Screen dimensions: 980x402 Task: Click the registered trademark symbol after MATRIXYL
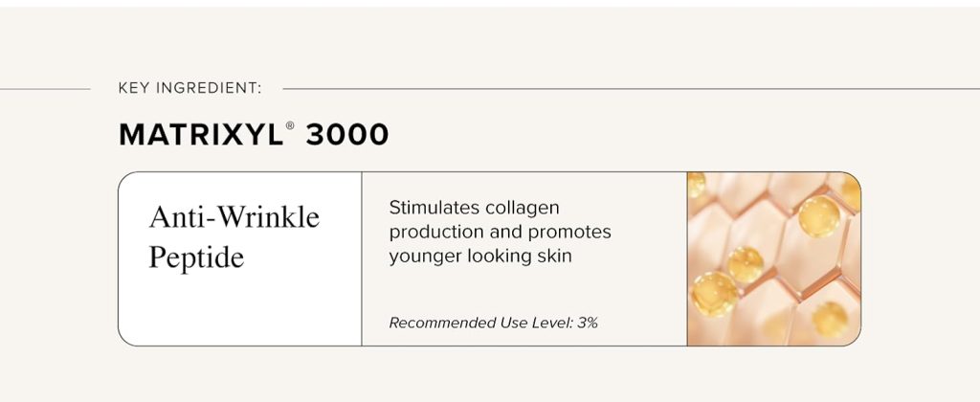[x=290, y=125]
